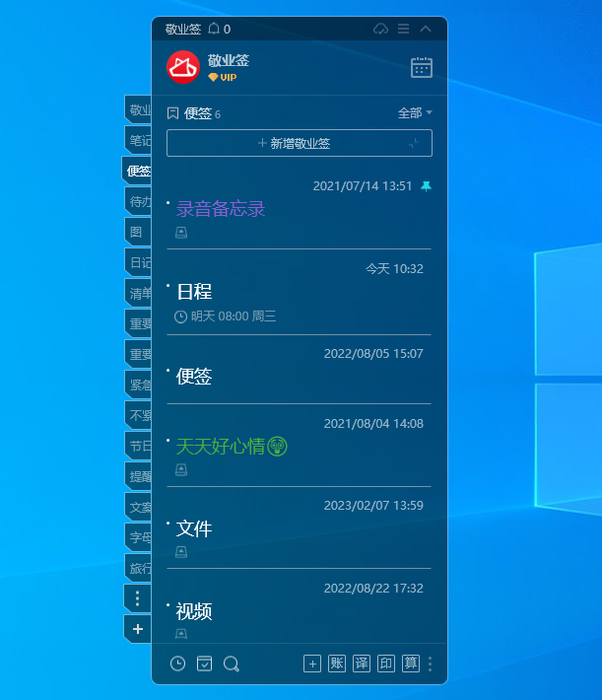The image size is (602, 700).
Task: Click the reminder clock icon under 日程
Action: pos(180,316)
